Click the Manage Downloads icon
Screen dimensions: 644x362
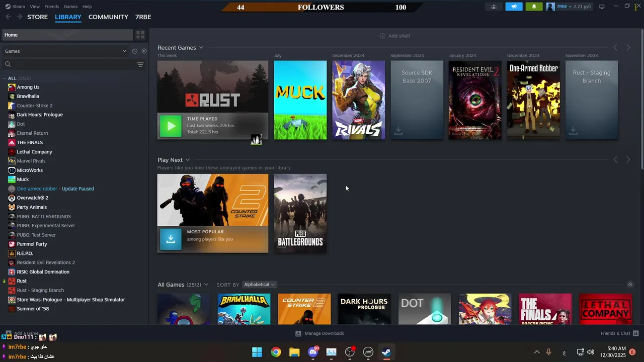point(298,333)
